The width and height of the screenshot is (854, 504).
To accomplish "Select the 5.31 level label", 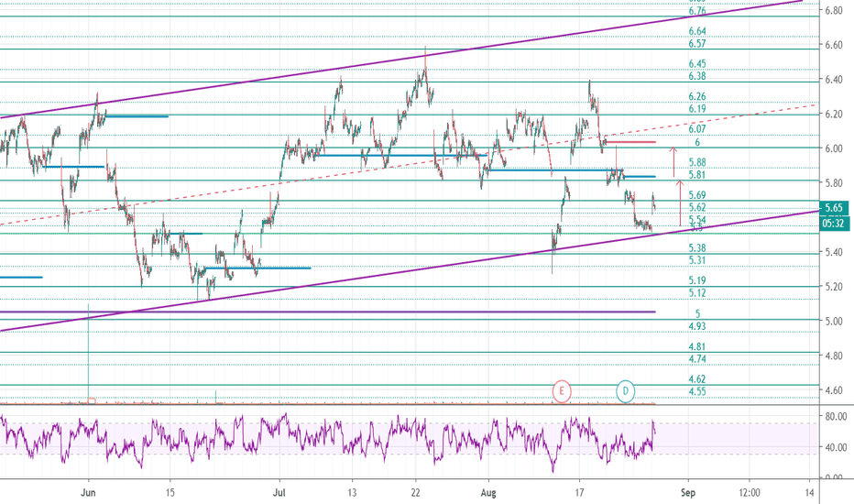I will (x=697, y=260).
